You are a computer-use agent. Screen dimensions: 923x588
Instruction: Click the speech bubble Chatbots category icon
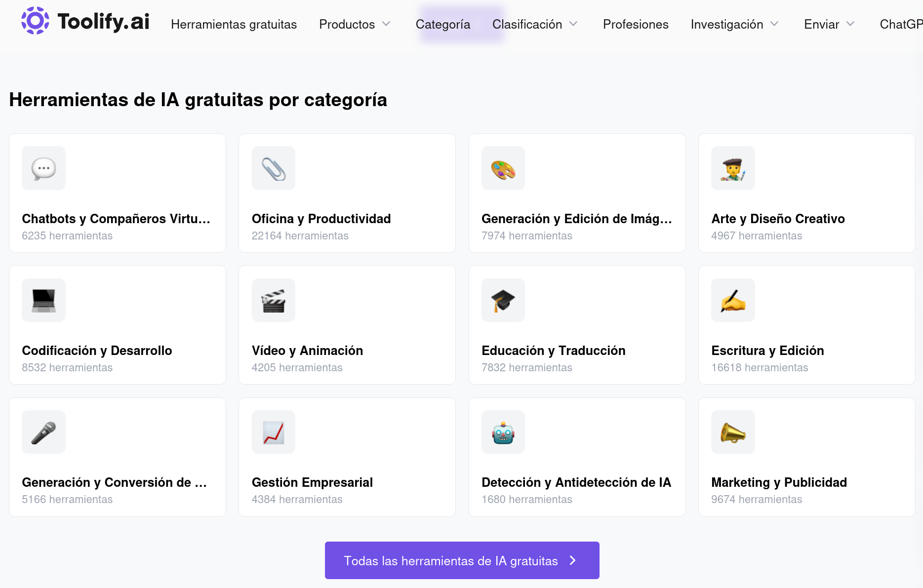click(43, 168)
